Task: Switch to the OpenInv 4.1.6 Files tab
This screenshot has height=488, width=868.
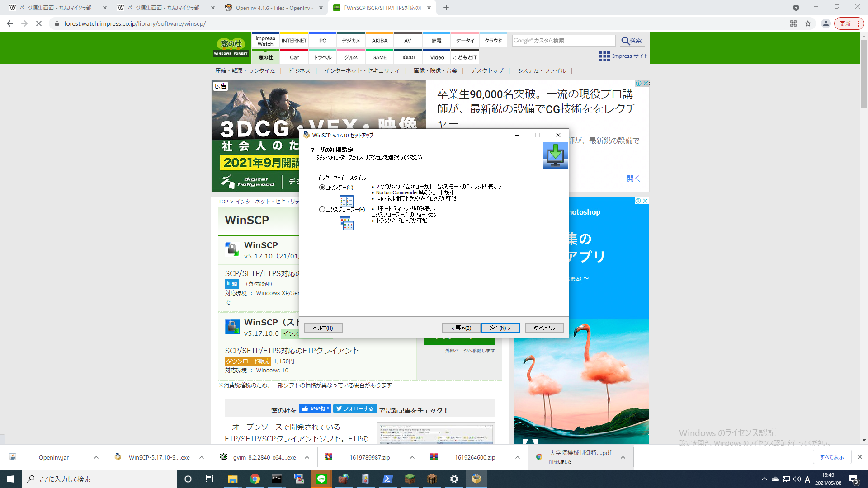Action: pos(273,8)
